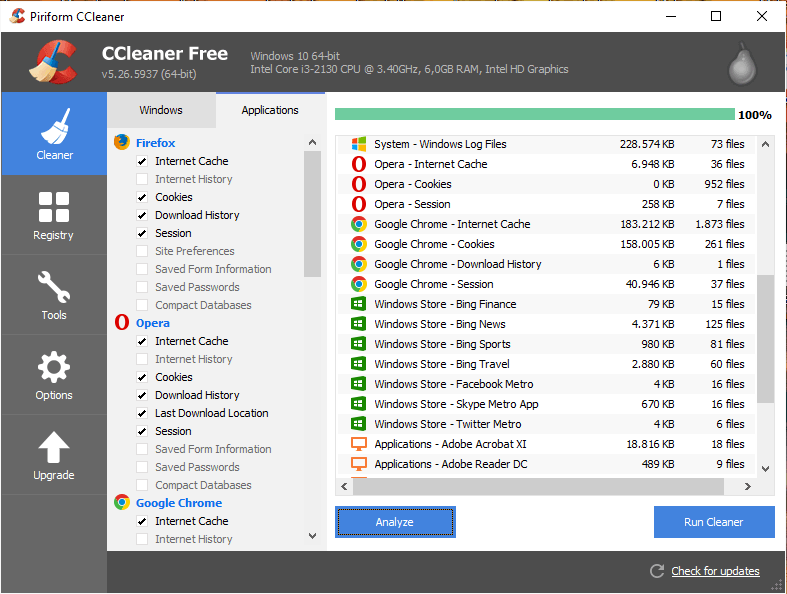Switch to the Applications tab
The height and width of the screenshot is (594, 787).
(270, 110)
